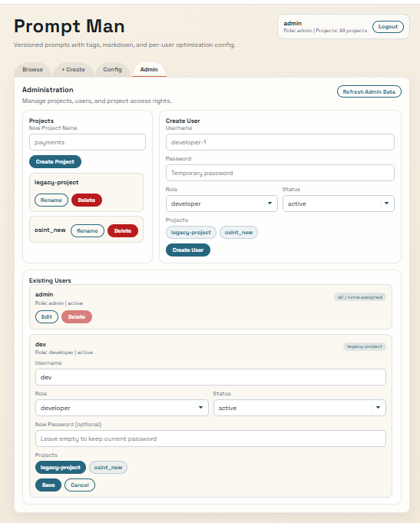This screenshot has width=420, height=523.
Task: Click Refresh Admin Data button
Action: (369, 91)
